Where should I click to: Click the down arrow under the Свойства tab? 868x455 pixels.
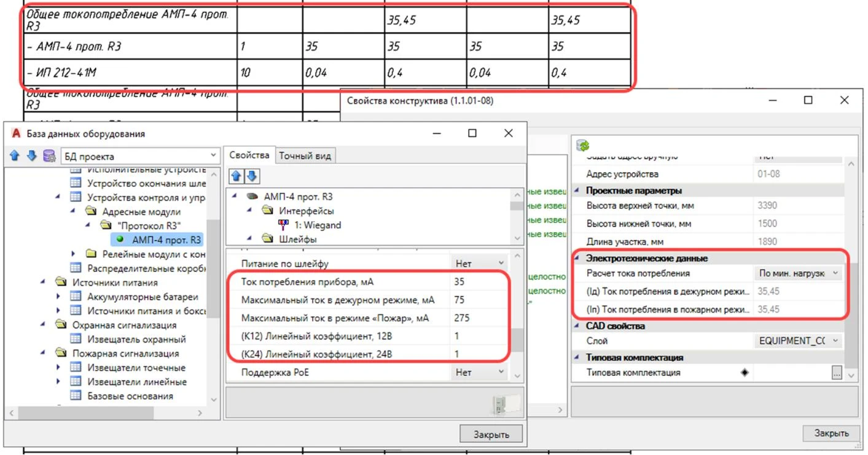252,177
